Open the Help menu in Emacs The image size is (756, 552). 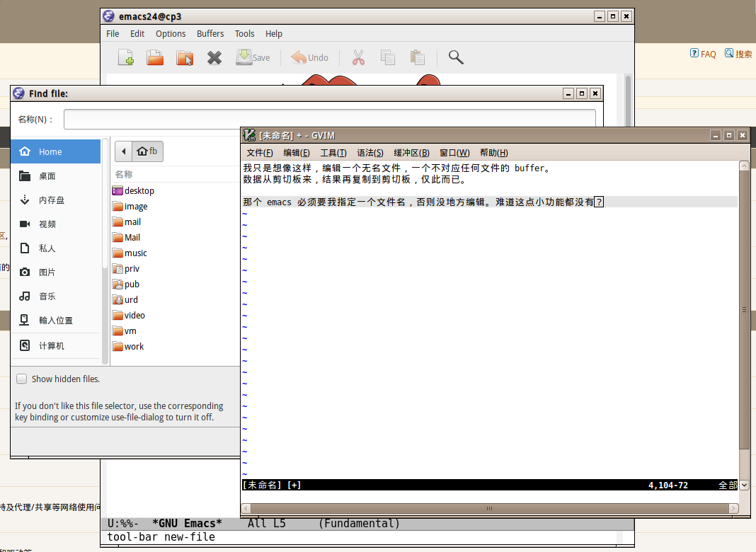(x=274, y=34)
